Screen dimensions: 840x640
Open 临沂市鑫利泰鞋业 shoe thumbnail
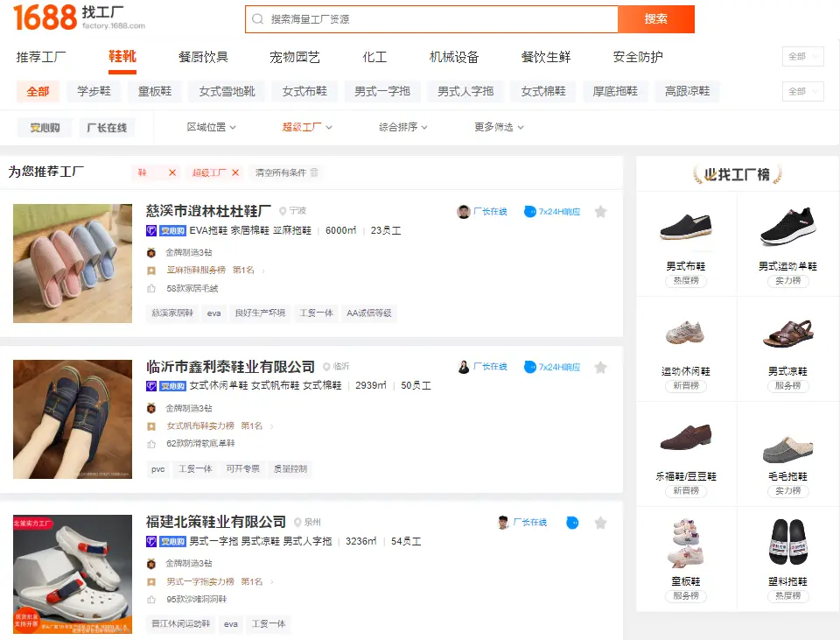click(x=73, y=419)
